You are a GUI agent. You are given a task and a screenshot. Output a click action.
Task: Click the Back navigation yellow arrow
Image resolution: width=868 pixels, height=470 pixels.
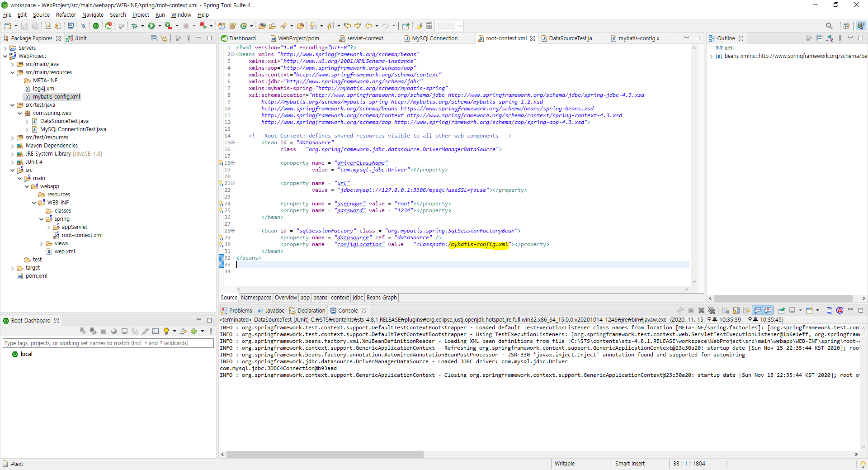point(368,26)
